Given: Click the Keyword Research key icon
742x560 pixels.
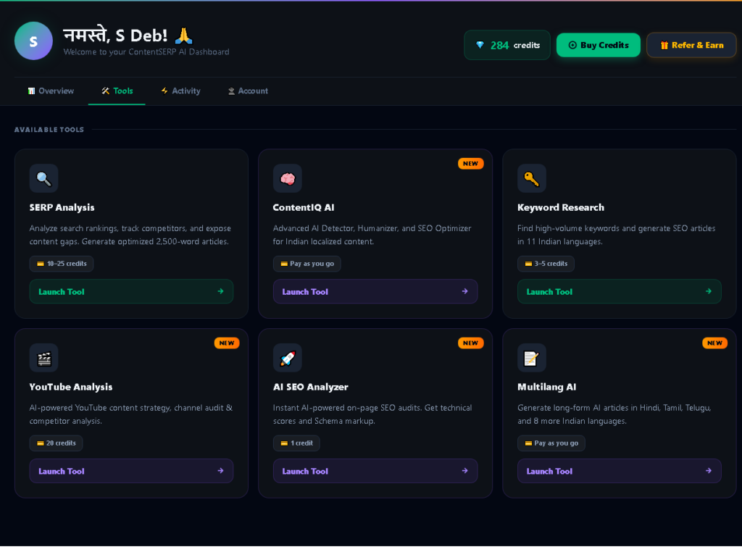Looking at the screenshot, I should (532, 178).
